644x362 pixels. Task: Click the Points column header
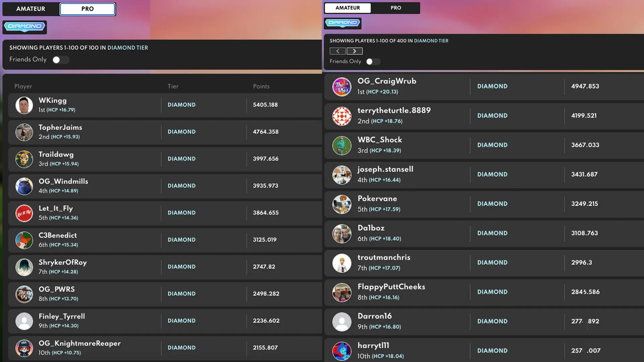pos(261,86)
